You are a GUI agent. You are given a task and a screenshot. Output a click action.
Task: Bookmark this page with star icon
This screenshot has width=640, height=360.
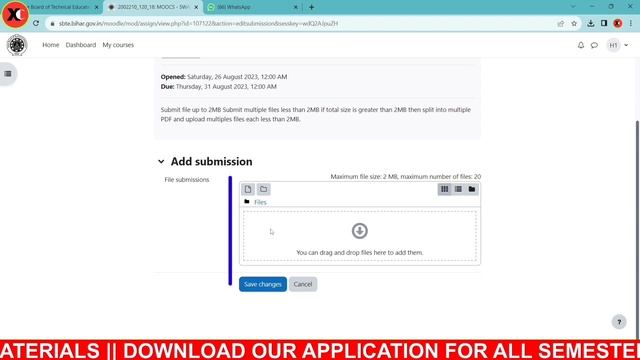pyautogui.click(x=574, y=23)
